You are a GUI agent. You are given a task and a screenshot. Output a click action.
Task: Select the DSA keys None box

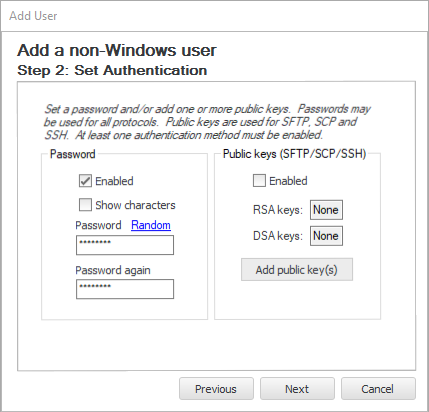tap(326, 236)
